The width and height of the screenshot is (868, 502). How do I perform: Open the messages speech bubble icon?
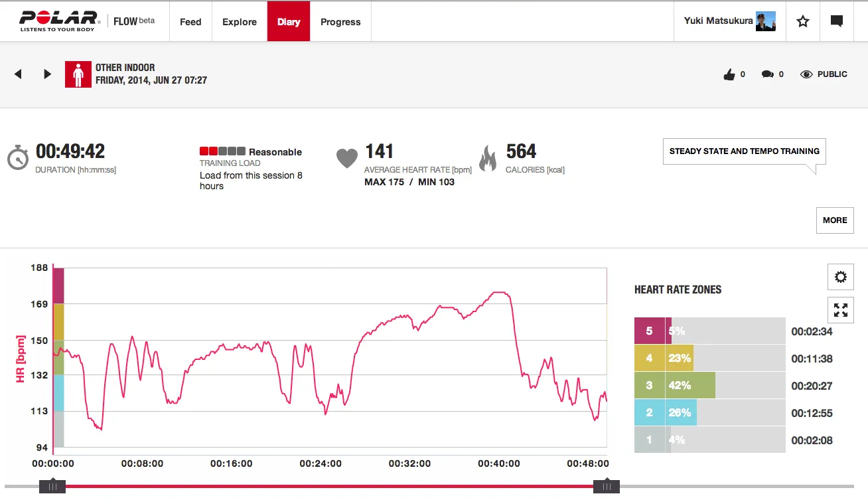coord(836,21)
